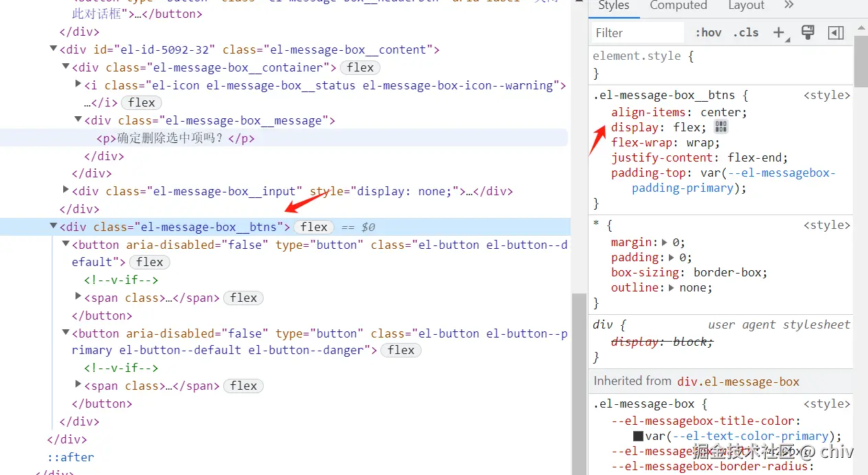The width and height of the screenshot is (868, 475).
Task: Toggle flex badge on last span class row
Action: point(244,386)
